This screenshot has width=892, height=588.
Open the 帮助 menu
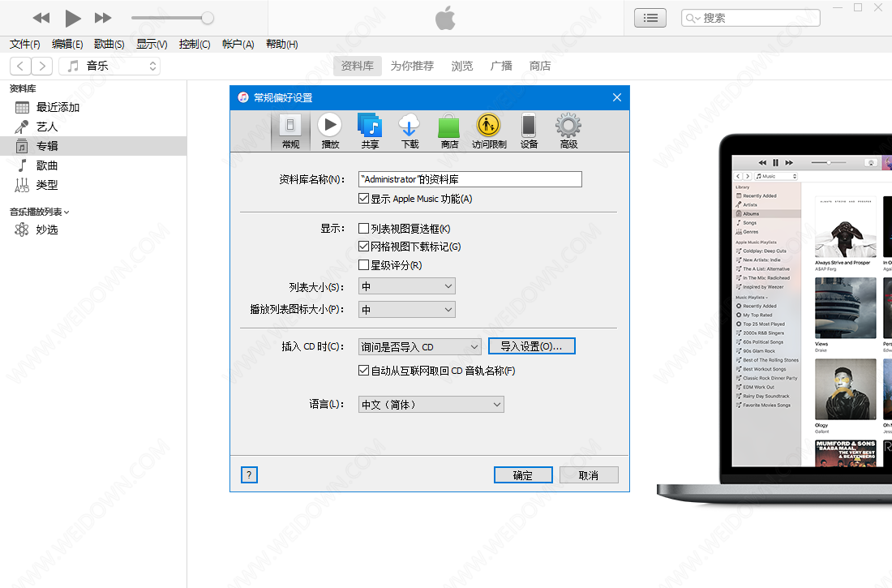coord(281,45)
